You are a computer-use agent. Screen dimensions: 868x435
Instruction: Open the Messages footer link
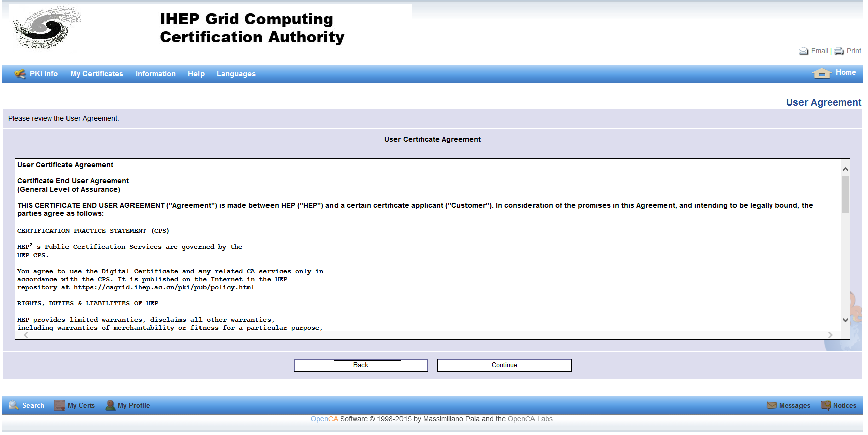[x=794, y=406]
